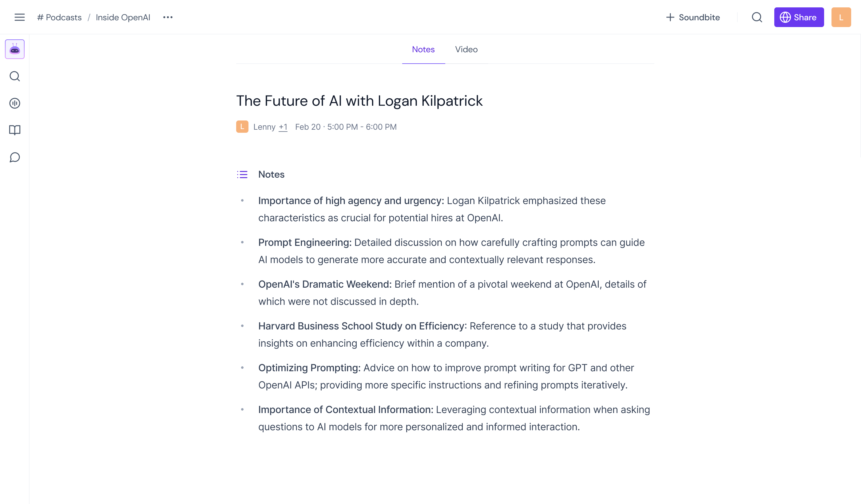Select the meeting title The Future of AI
This screenshot has width=861, height=504.
coord(359,100)
